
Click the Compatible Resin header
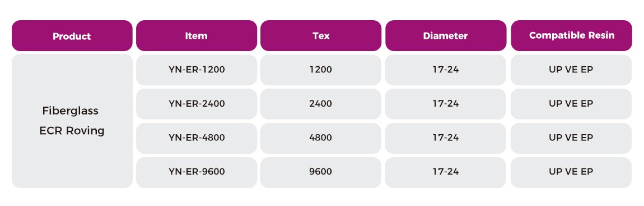(571, 36)
